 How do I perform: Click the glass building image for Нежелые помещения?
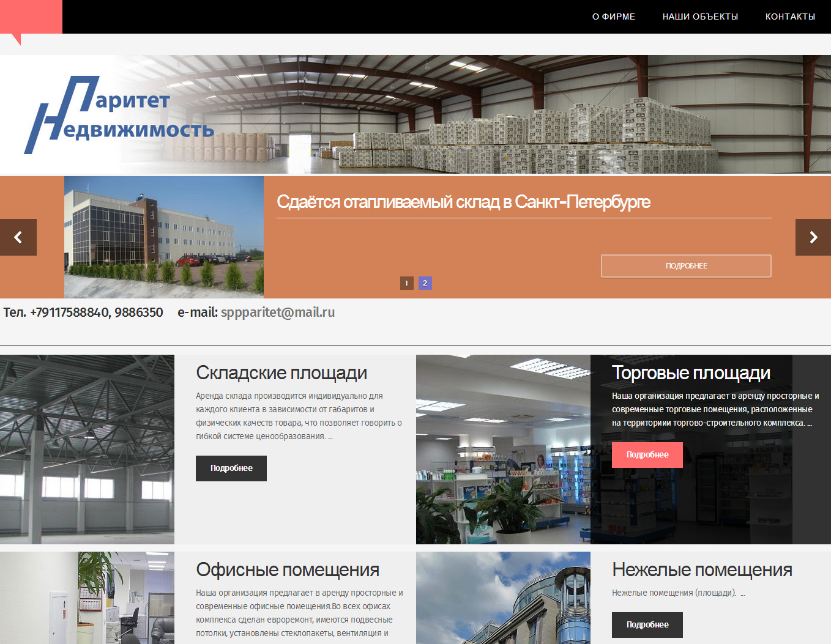tap(503, 598)
